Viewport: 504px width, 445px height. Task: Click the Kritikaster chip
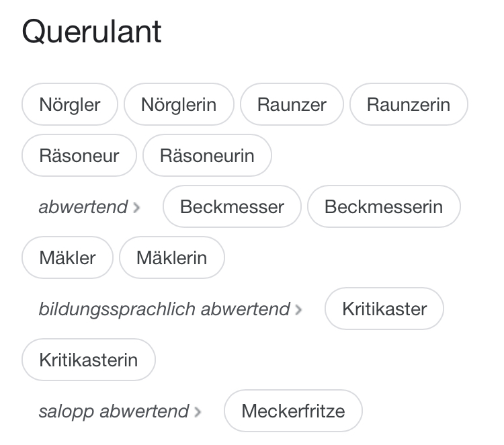[384, 309]
